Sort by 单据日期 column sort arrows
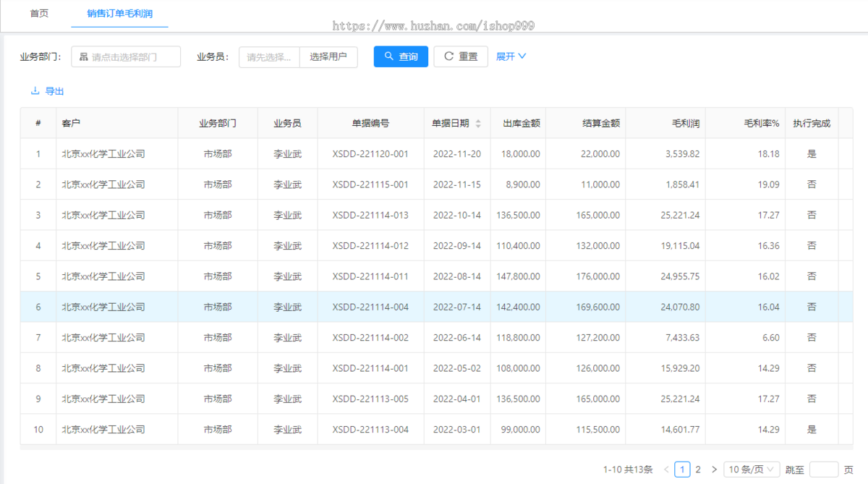This screenshot has width=868, height=484. click(x=477, y=124)
